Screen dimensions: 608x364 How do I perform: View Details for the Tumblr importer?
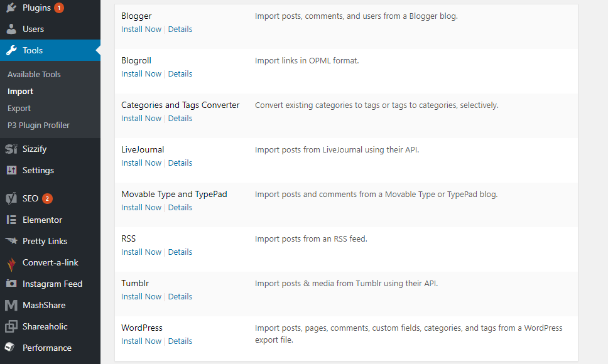[180, 297]
